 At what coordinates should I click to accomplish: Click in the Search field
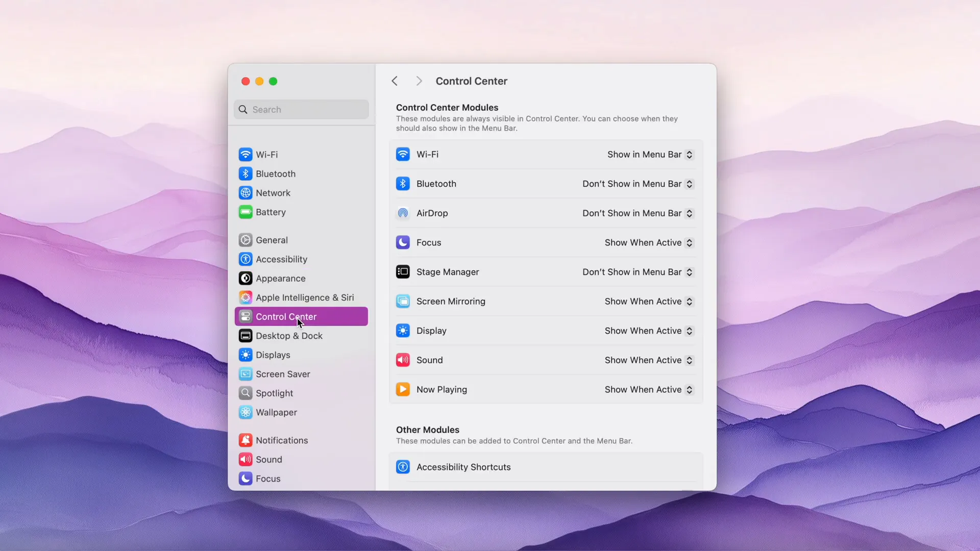pos(301,110)
